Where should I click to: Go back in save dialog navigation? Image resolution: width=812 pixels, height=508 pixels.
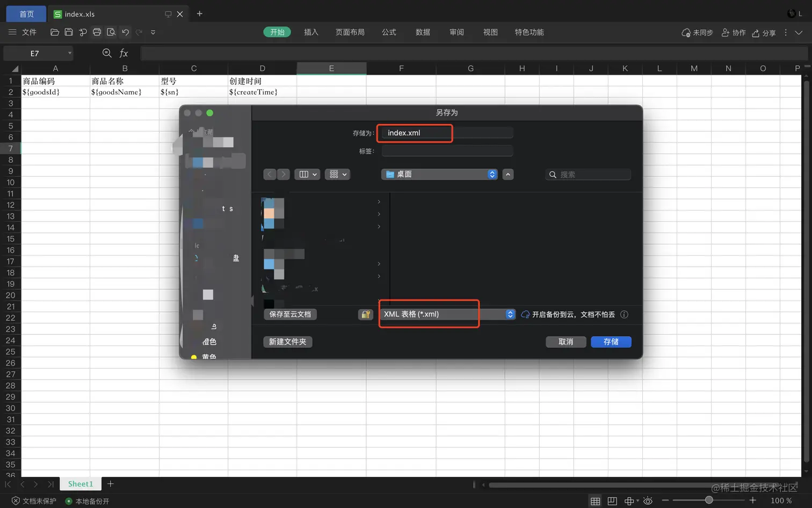270,174
